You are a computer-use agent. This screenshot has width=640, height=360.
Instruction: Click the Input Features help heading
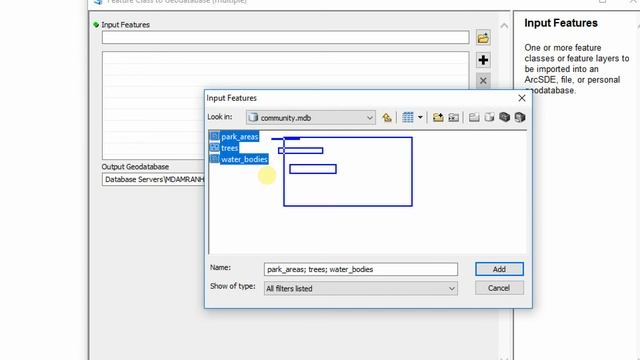tap(561, 23)
